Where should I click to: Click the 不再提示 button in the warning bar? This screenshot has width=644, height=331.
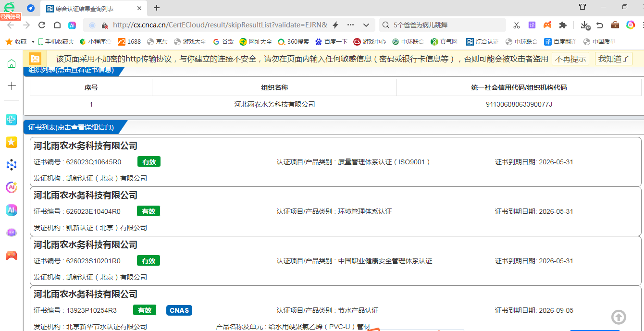tap(571, 59)
